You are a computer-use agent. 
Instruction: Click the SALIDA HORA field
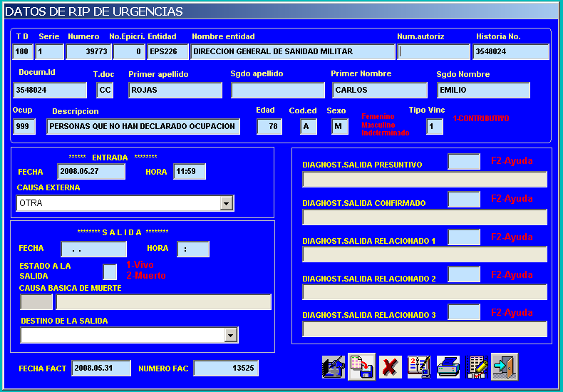[193, 249]
